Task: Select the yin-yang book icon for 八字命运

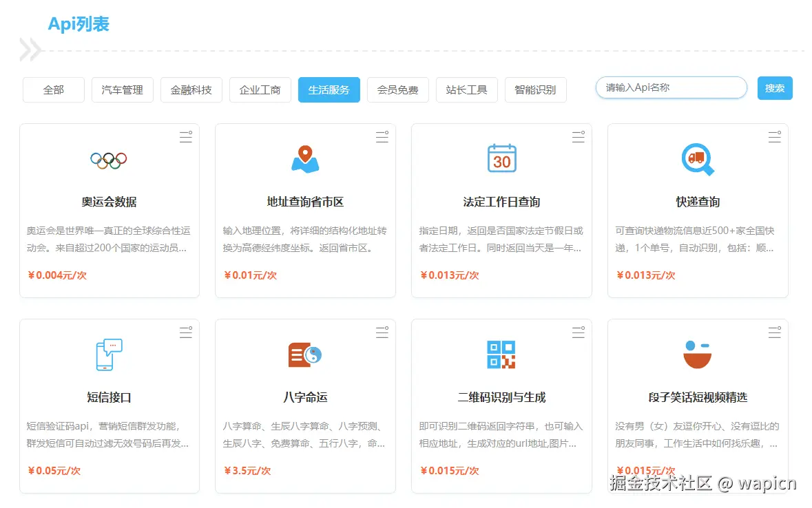Action: tap(304, 354)
